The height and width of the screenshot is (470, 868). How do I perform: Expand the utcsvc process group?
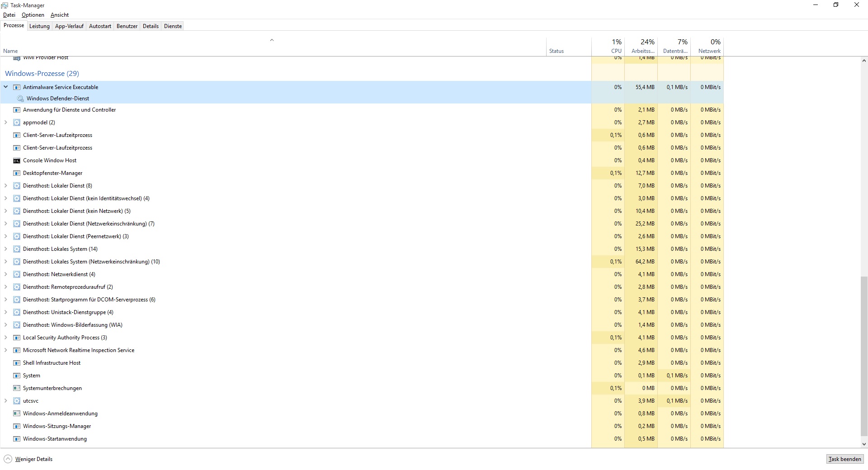coord(6,401)
